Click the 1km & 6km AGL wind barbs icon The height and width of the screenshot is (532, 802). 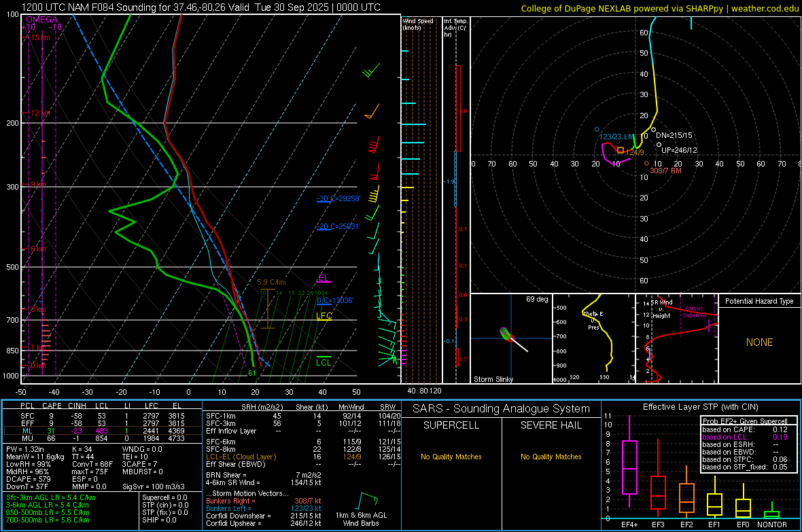point(367,501)
